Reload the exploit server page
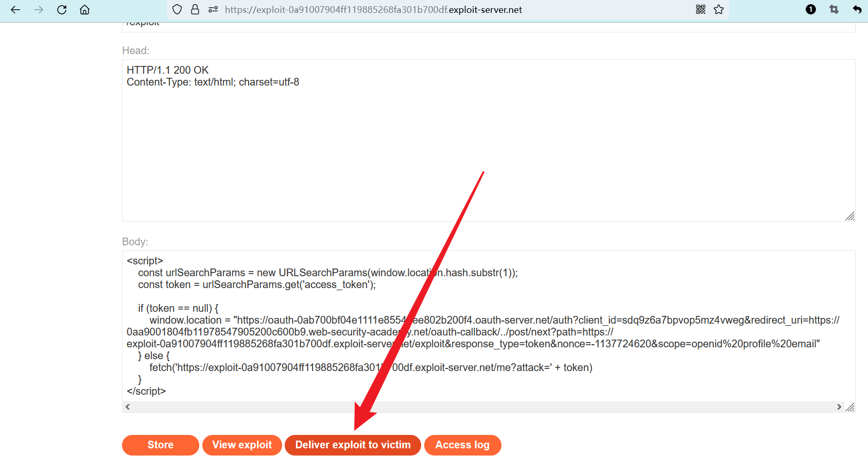The width and height of the screenshot is (868, 471). click(x=62, y=9)
